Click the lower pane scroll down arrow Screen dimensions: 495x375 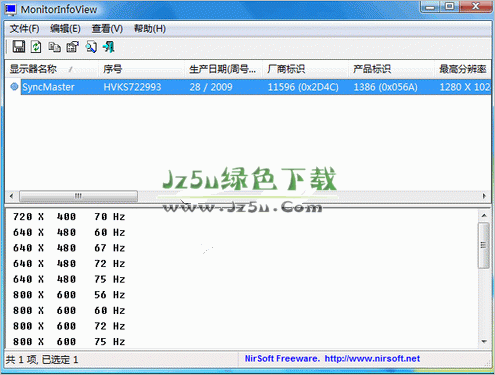pos(484,341)
